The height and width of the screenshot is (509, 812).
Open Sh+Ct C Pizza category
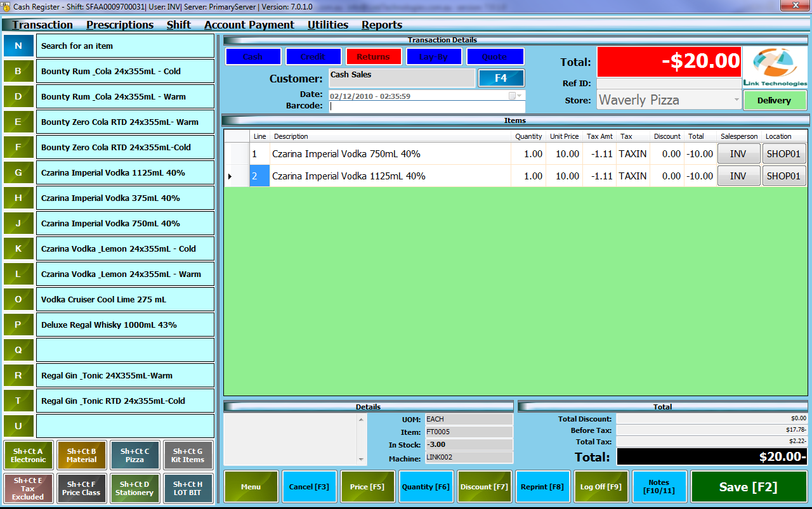[134, 455]
